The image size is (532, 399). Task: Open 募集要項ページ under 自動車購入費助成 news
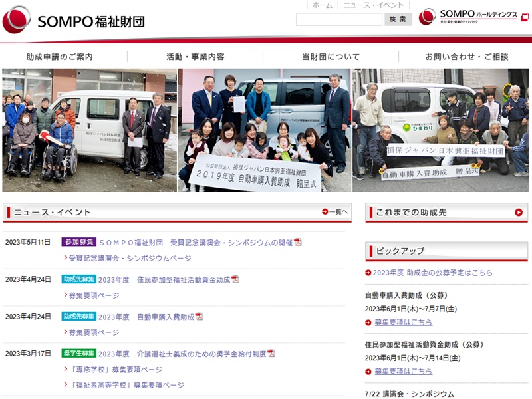click(94, 332)
